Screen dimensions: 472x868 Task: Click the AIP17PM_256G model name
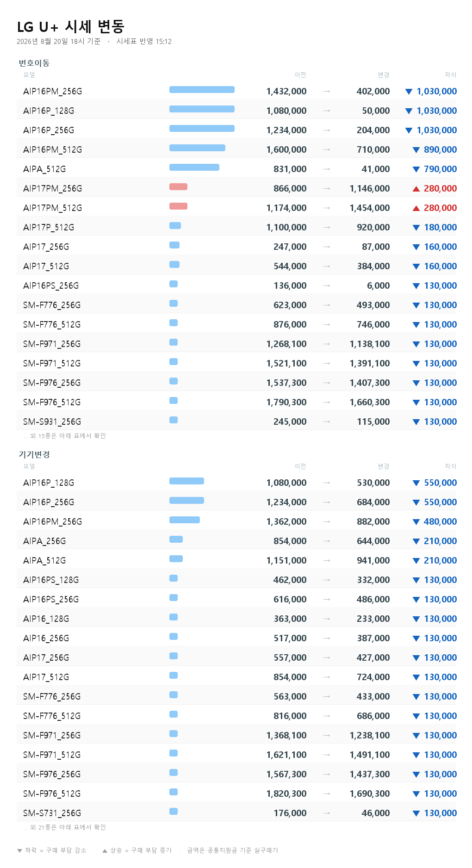(x=53, y=189)
